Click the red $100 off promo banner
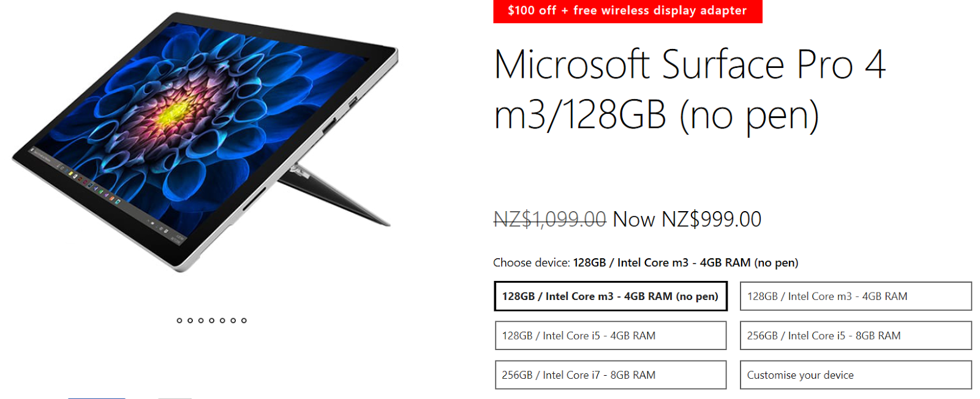The width and height of the screenshot is (980, 399). tap(627, 11)
